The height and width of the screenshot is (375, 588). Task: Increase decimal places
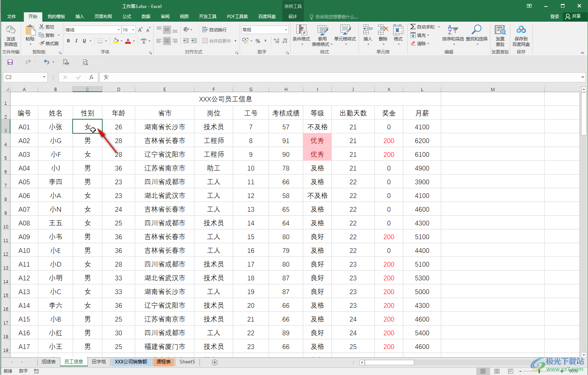click(276, 41)
